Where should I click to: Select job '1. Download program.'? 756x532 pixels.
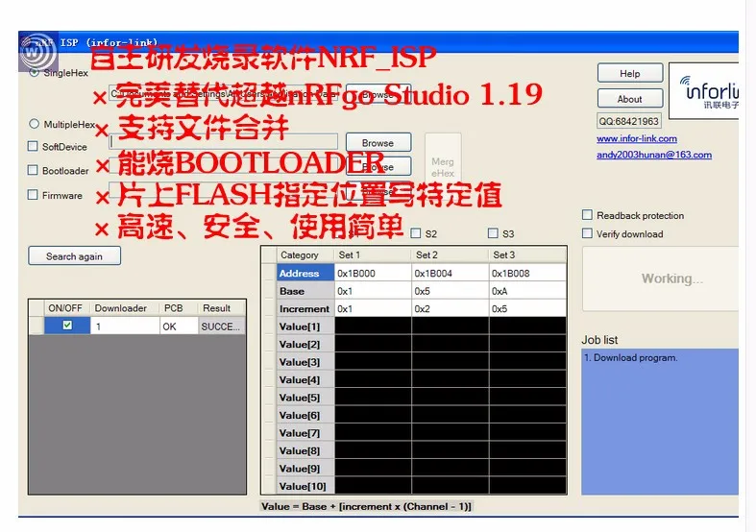(x=631, y=357)
